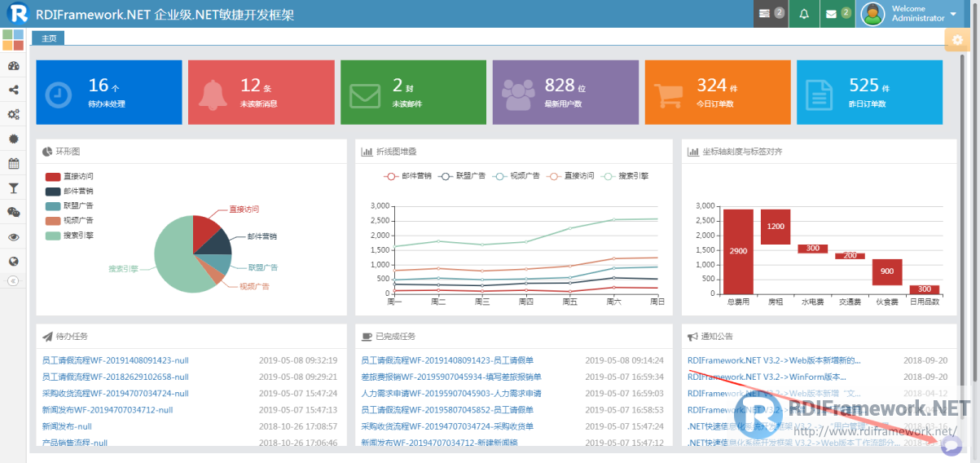Click the globe icon in left sidebar
980x463 pixels.
[x=13, y=262]
